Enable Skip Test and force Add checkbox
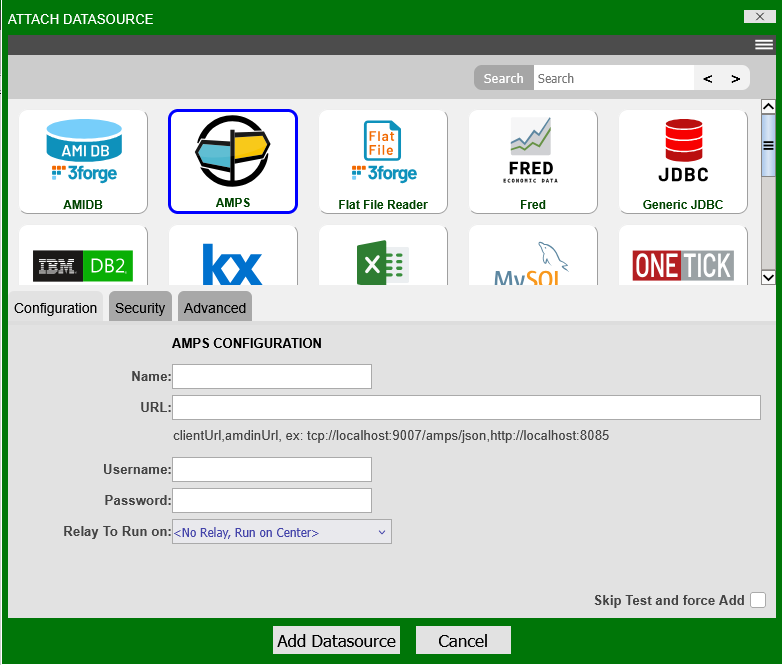782x665 pixels. (x=758, y=600)
